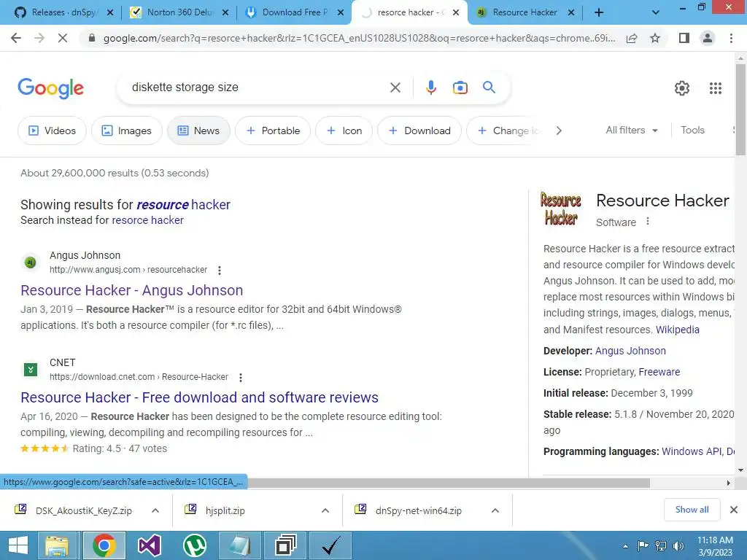This screenshot has height=560, width=747.
Task: Open more options beside Software label
Action: tap(648, 222)
